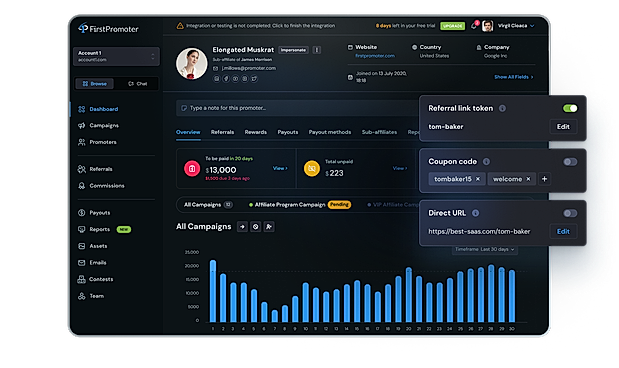This screenshot has height=368, width=619.
Task: Click the circular target icon beside All Campaigns
Action: tap(255, 227)
